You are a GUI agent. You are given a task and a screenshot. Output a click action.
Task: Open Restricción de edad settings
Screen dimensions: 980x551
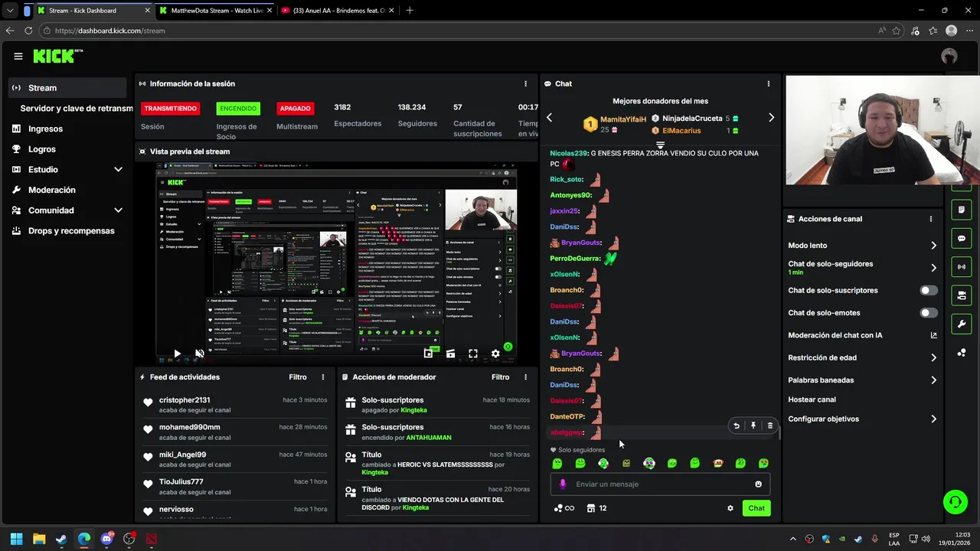coord(862,357)
